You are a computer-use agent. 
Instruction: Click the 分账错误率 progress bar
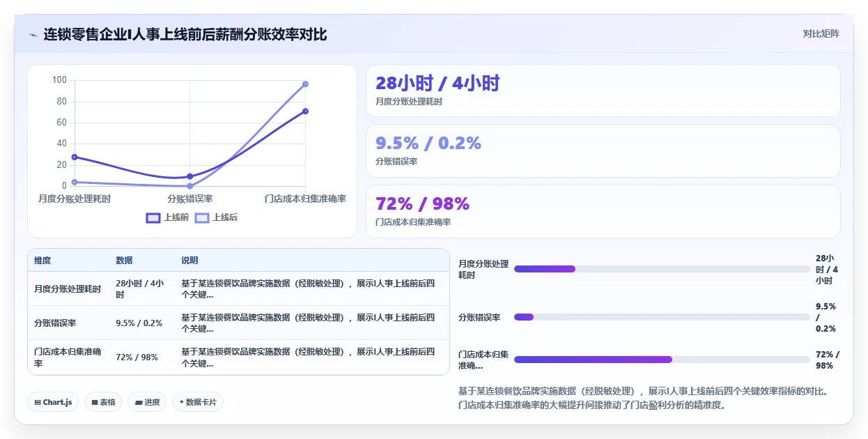(662, 317)
